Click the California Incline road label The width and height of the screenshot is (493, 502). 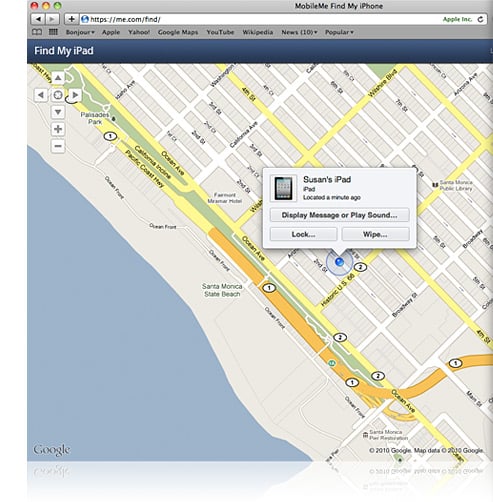(x=153, y=162)
